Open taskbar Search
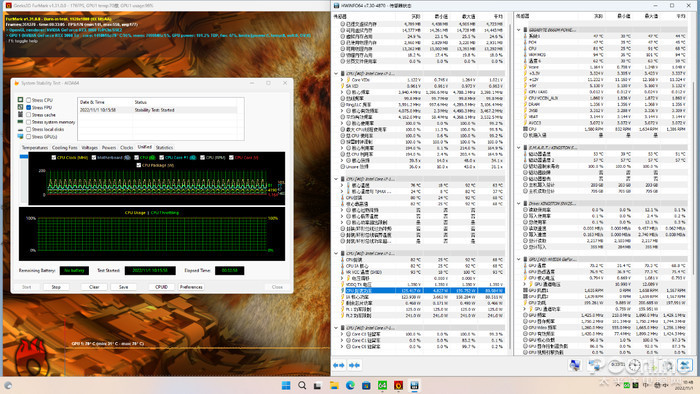The height and width of the screenshot is (394, 700). coord(302,385)
